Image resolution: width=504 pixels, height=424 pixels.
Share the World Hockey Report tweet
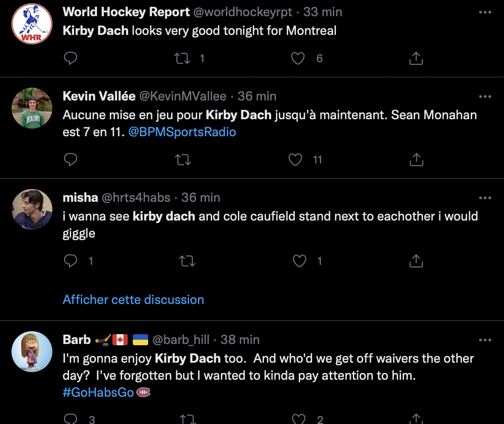point(416,58)
